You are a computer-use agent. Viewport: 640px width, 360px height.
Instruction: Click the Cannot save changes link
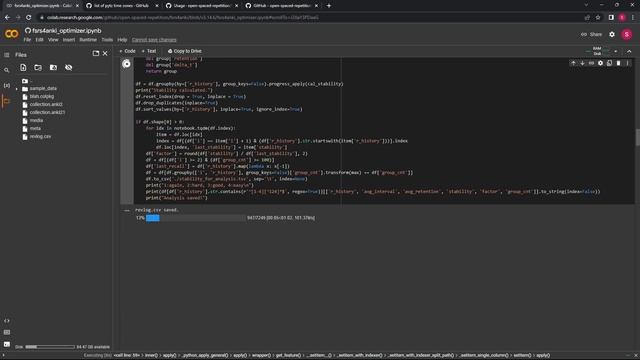coord(154,40)
